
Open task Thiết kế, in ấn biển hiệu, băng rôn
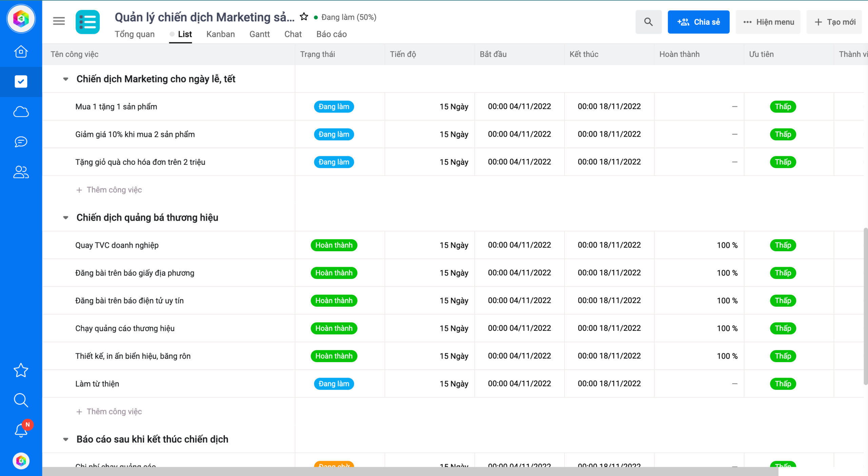click(133, 356)
